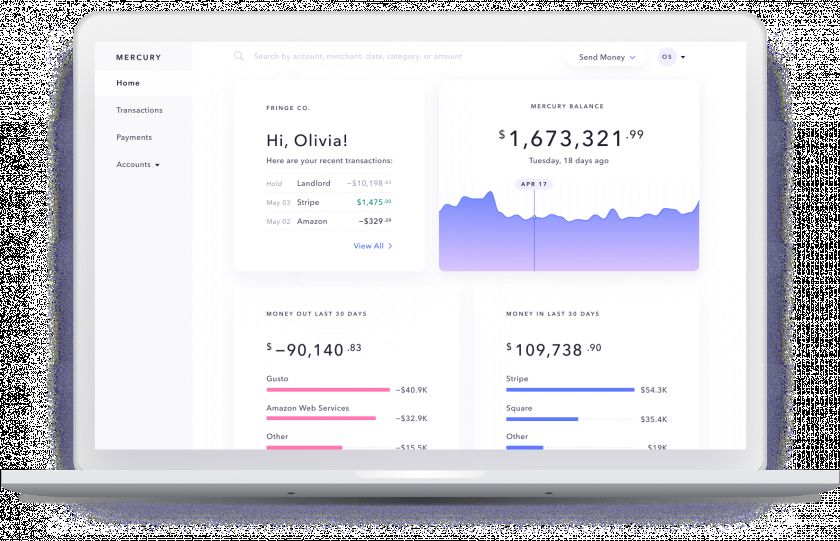Click the $1,673,321.99 balance amount
Image resolution: width=840 pixels, height=541 pixels.
point(571,138)
